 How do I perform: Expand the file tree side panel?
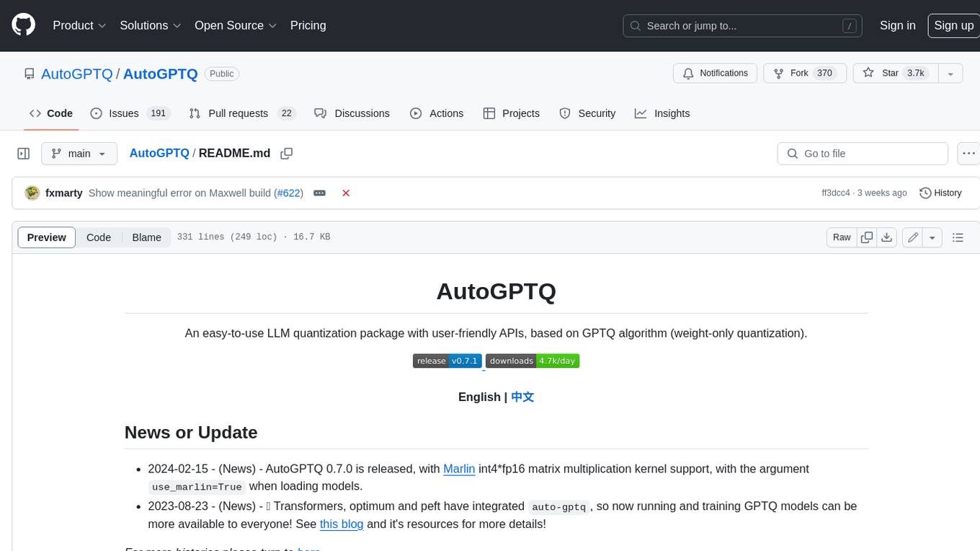coord(24,154)
